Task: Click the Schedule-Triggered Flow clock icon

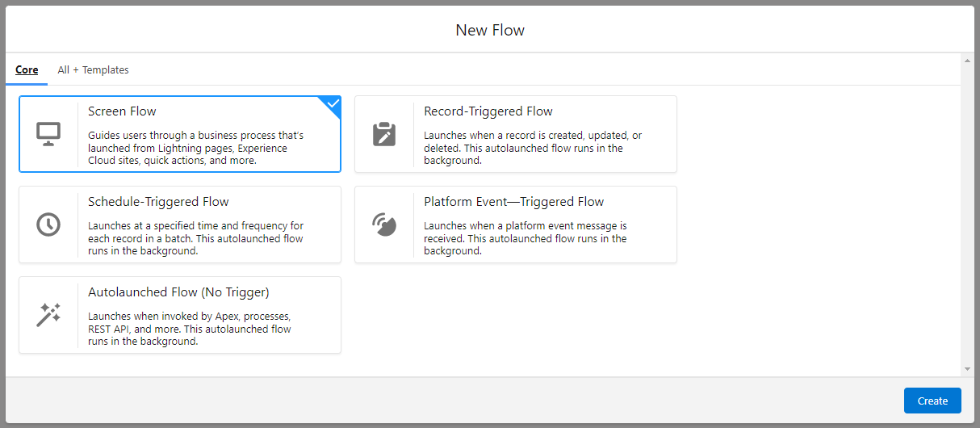Action: pyautogui.click(x=48, y=224)
